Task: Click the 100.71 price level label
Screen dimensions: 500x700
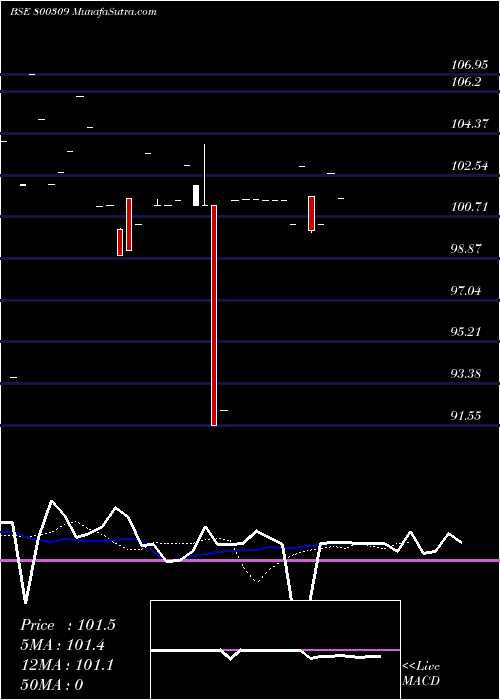Action: 469,207
